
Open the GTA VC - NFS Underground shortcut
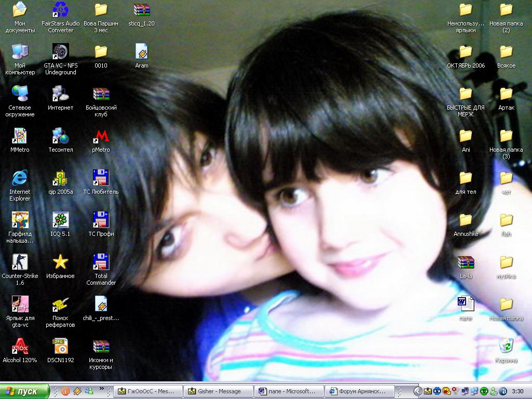pos(60,52)
